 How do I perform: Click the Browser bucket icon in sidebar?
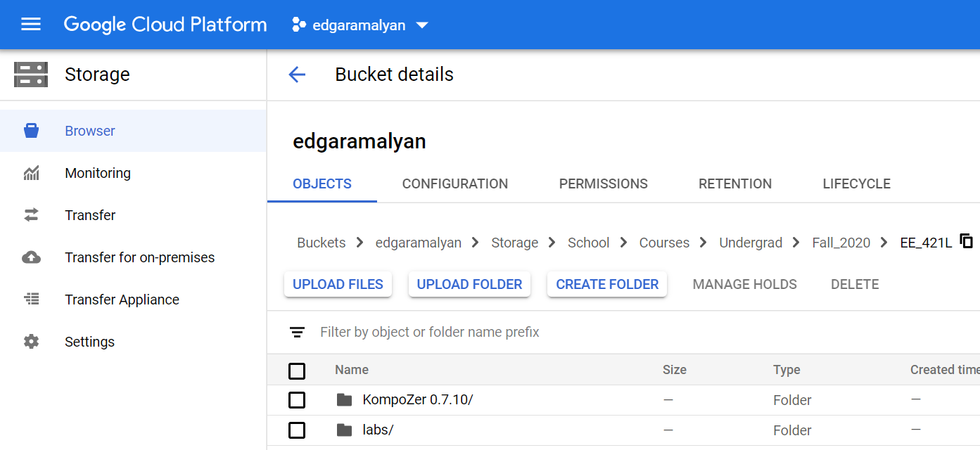click(31, 131)
